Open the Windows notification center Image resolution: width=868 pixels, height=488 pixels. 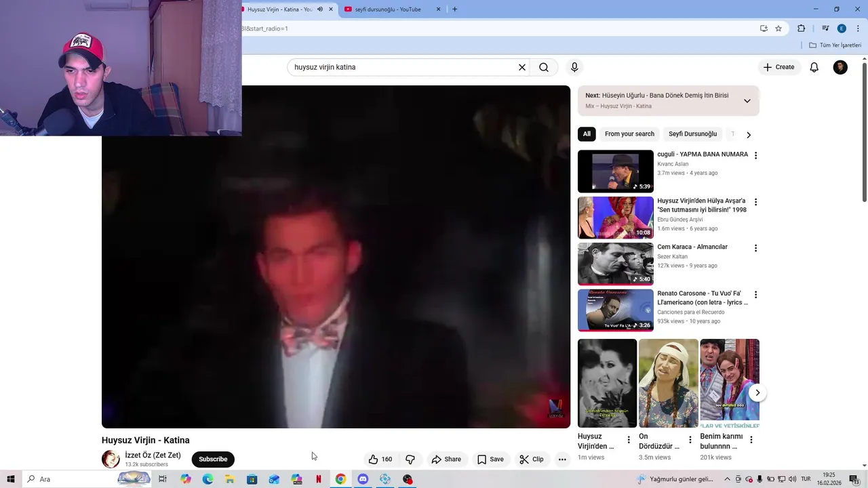(x=854, y=479)
